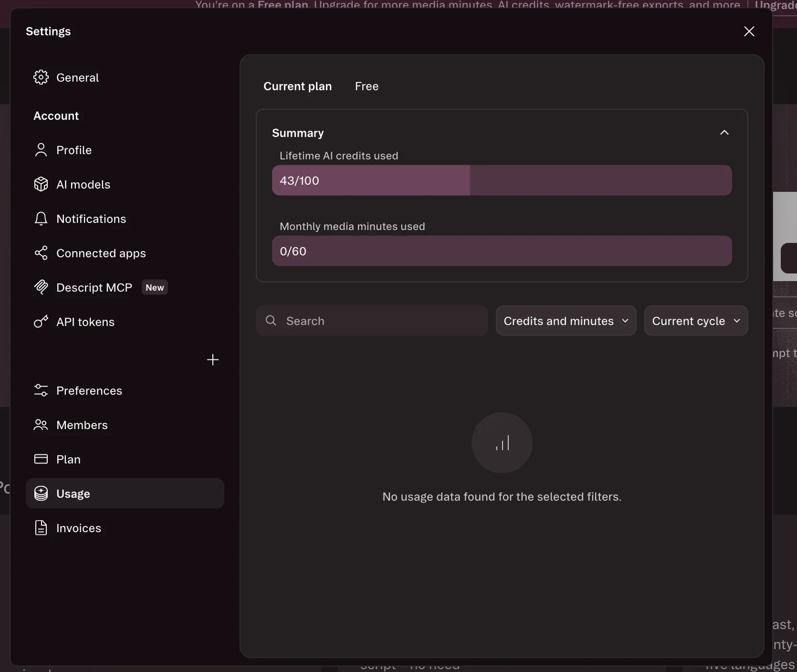Open General settings
This screenshot has width=797, height=672.
click(x=125, y=77)
